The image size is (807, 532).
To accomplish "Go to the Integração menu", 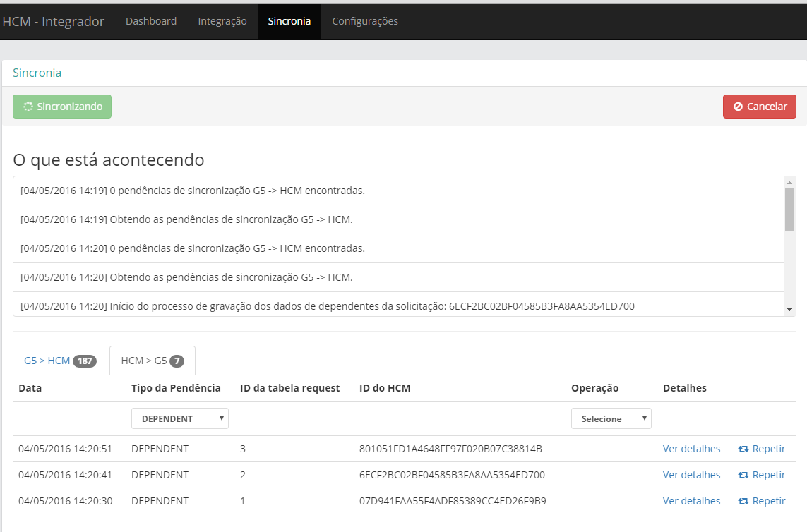I will pyautogui.click(x=222, y=21).
